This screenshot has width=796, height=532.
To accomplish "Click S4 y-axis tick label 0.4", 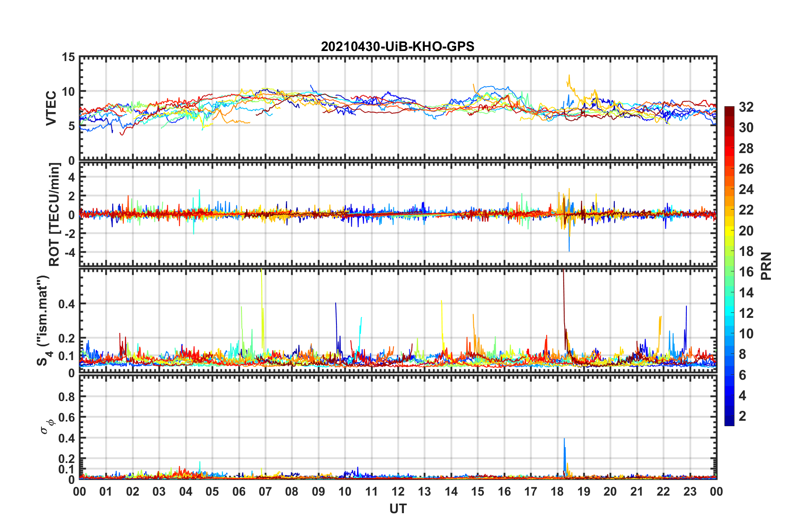I will pyautogui.click(x=67, y=304).
